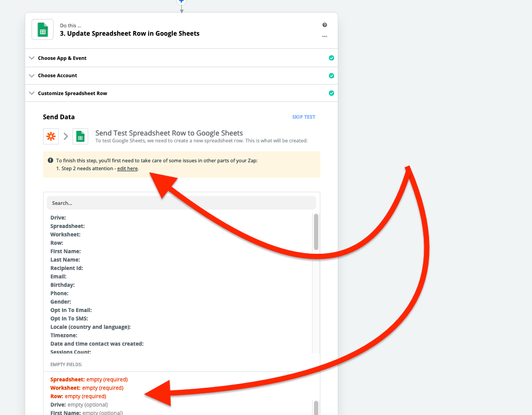Click the 'Worksheet: empty (required)' red entry
This screenshot has height=415, width=532.
click(x=87, y=388)
